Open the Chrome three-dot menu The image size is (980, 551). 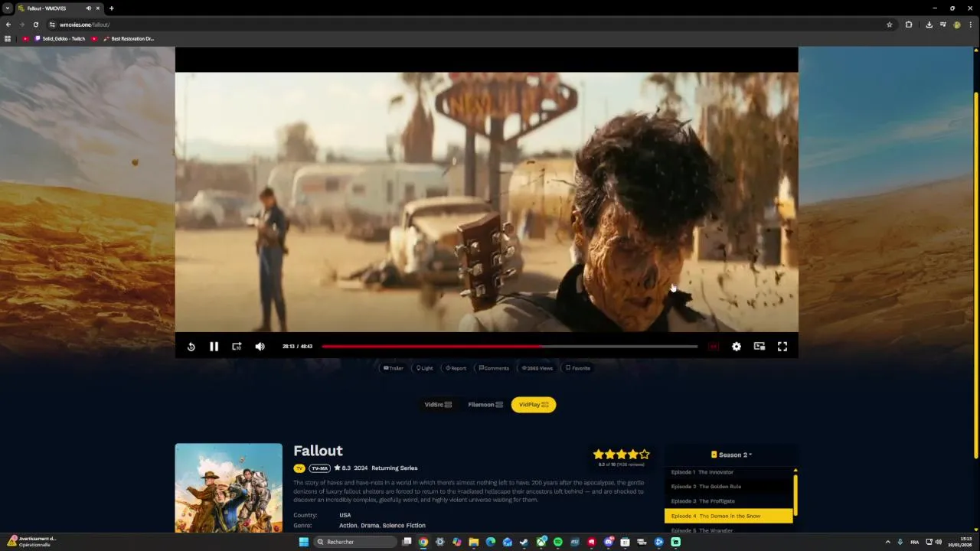tap(971, 24)
